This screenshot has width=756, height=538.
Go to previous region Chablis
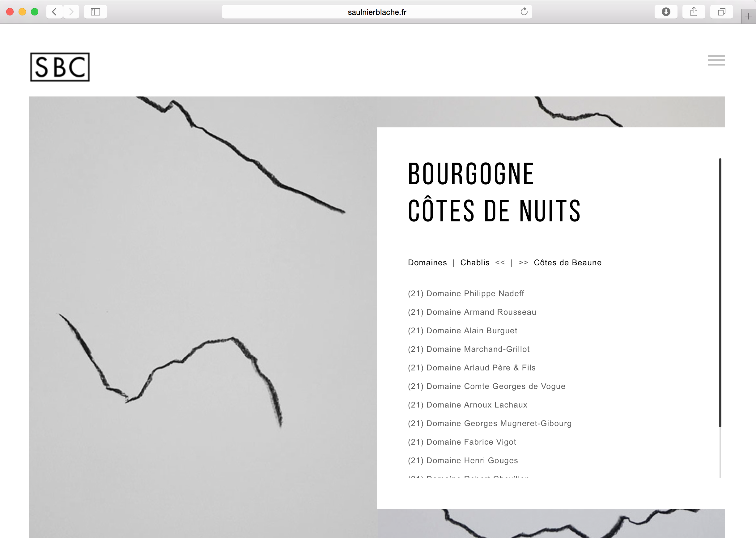[474, 263]
